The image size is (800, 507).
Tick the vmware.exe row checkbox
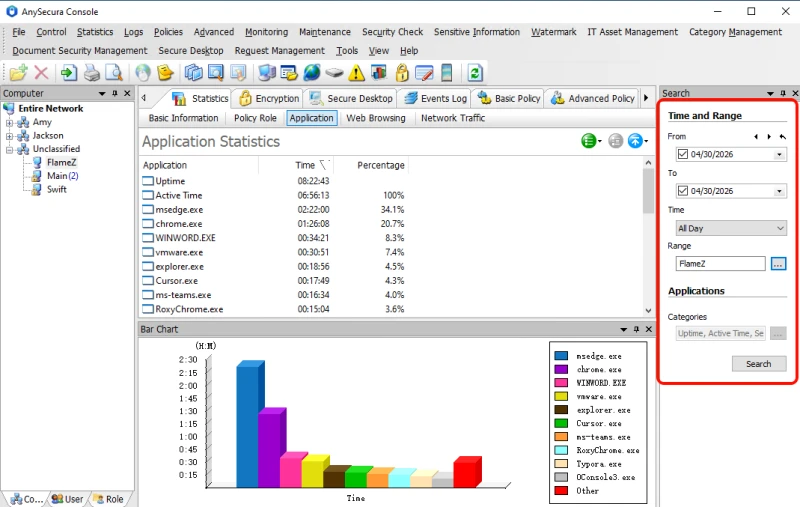148,252
